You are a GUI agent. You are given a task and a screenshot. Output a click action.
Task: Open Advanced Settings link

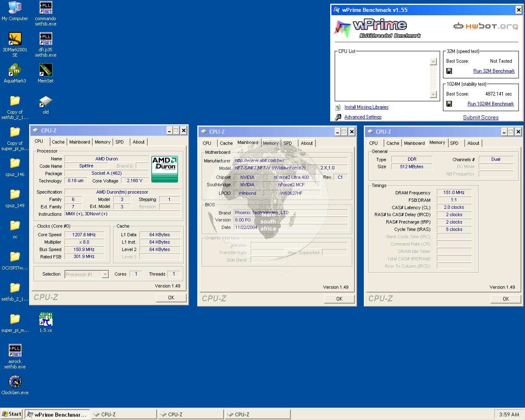tap(363, 117)
